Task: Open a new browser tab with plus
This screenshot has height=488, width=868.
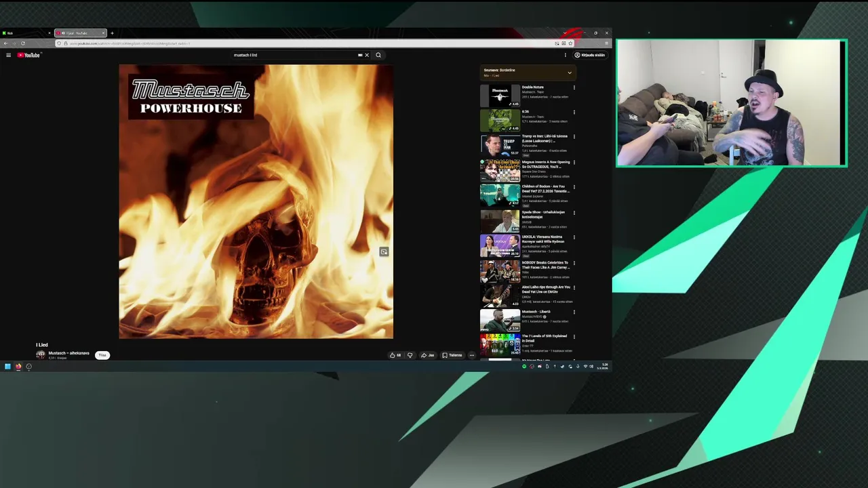Action: [112, 33]
